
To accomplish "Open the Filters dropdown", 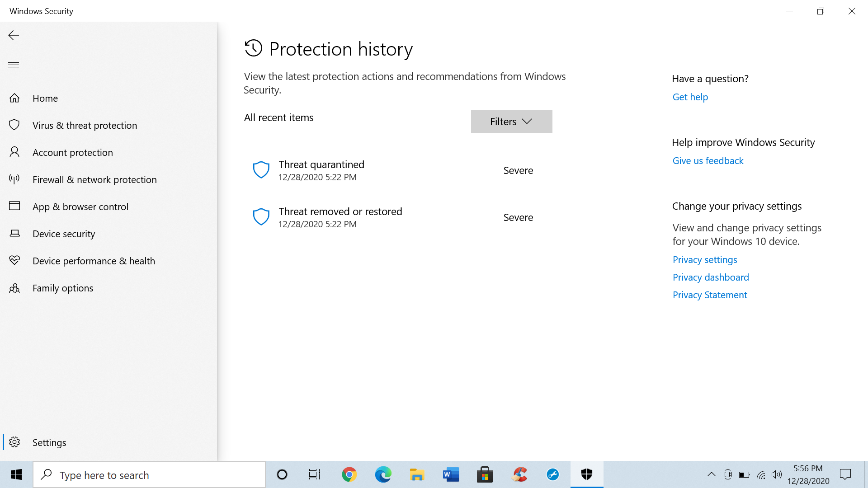I will [511, 122].
